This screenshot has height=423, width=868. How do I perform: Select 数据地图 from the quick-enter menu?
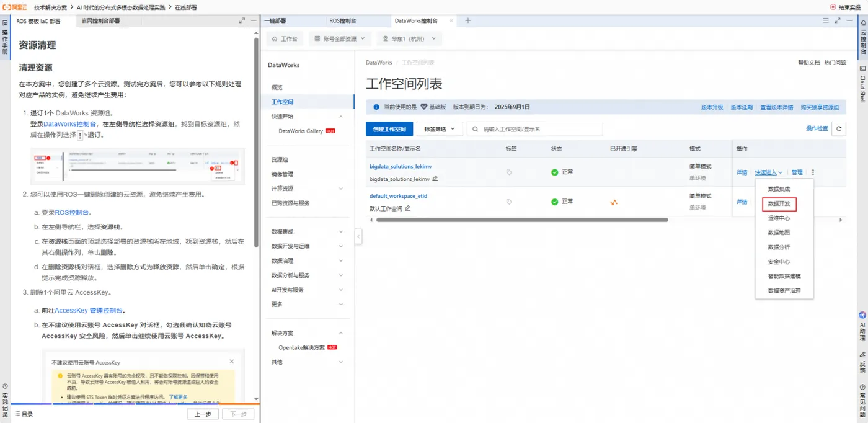point(779,233)
